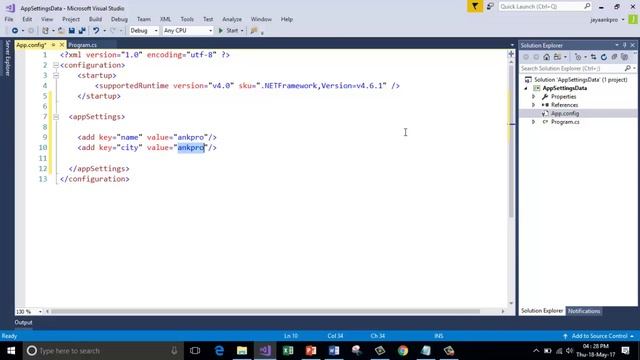Open the Tools menu

tap(187, 19)
